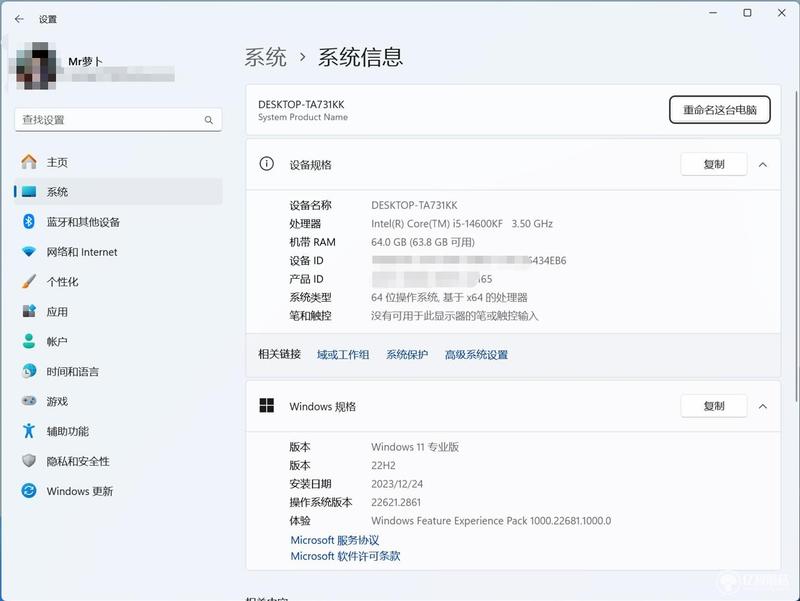Click install date 2023/12/24
Image resolution: width=800 pixels, height=601 pixels.
pyautogui.click(x=397, y=484)
